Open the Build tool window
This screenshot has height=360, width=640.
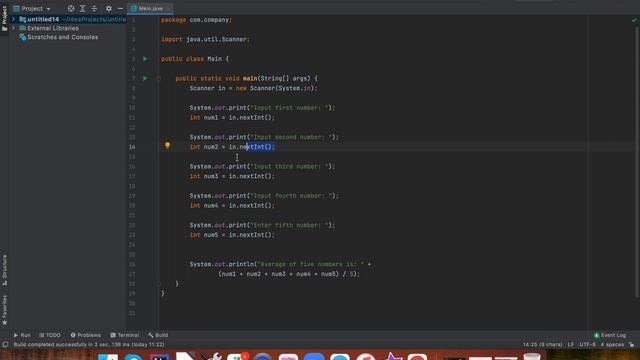coord(158,335)
